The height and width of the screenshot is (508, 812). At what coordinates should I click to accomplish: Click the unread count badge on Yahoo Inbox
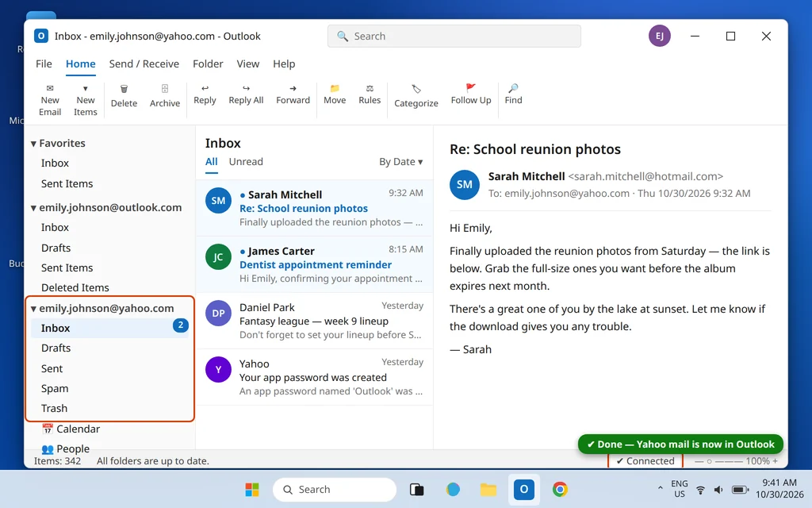pos(180,325)
